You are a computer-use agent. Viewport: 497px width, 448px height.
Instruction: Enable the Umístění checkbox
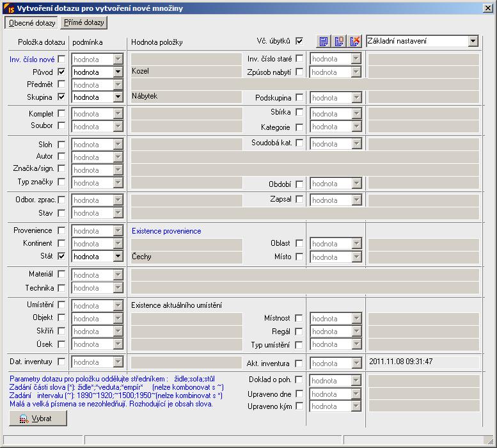61,305
